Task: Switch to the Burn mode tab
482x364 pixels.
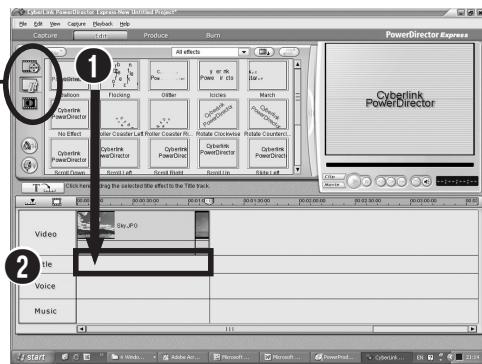Action: click(x=213, y=35)
